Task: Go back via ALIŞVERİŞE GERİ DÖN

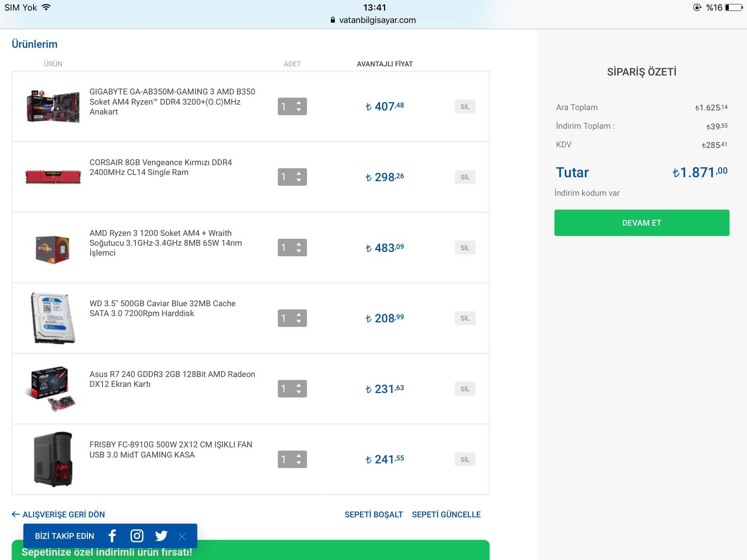Action: (58, 514)
